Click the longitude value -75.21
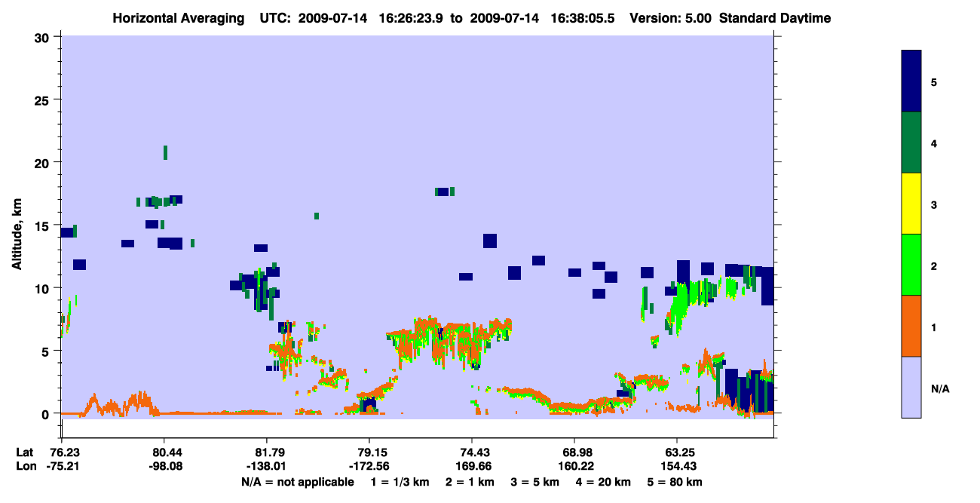Screen dimensions: 980x503 62,466
